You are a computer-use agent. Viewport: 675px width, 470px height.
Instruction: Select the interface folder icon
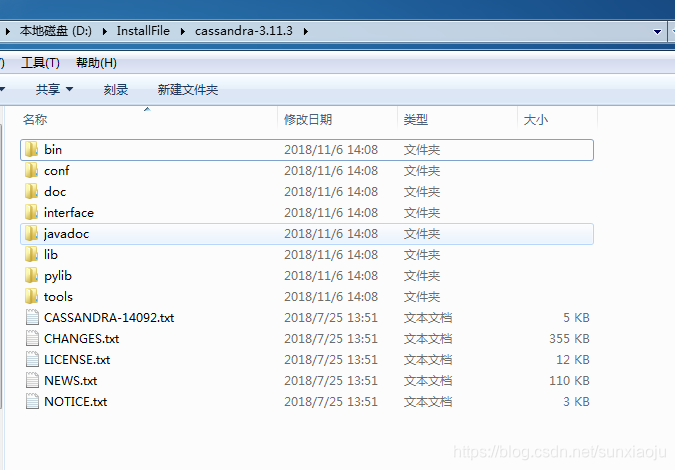tap(31, 212)
